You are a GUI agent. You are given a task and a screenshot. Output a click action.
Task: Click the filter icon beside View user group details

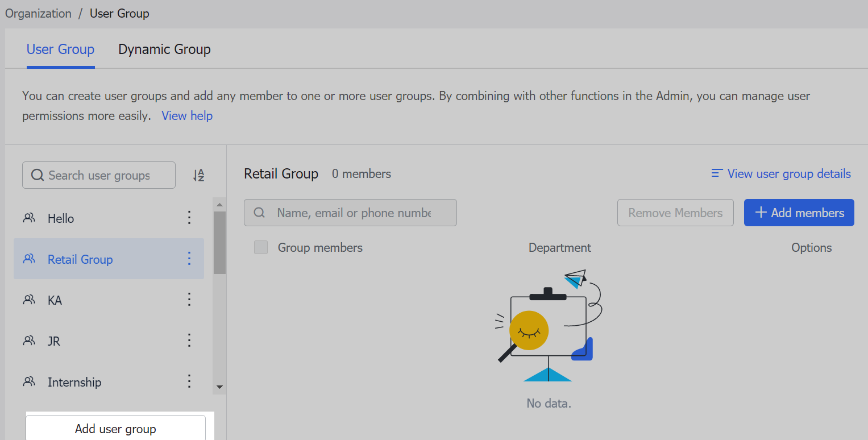[716, 173]
